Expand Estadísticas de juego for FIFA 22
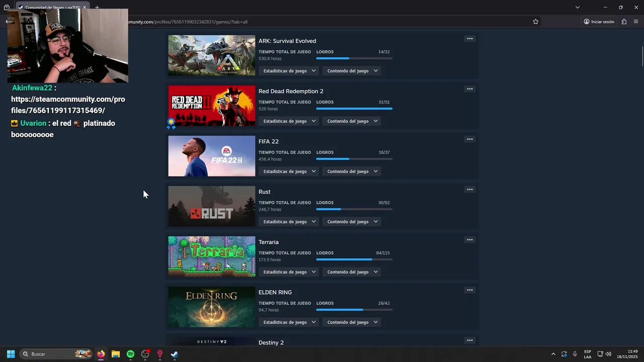The image size is (644, 362). coord(289,171)
